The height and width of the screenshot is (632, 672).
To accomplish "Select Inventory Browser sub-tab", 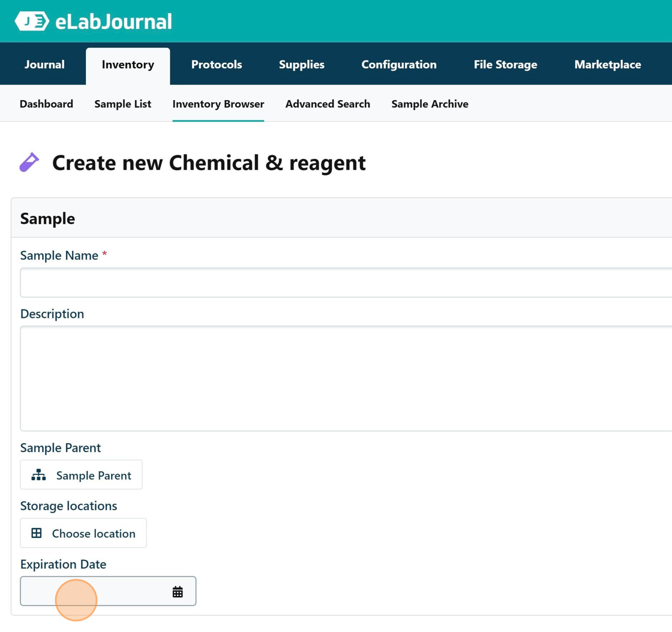I will [218, 104].
